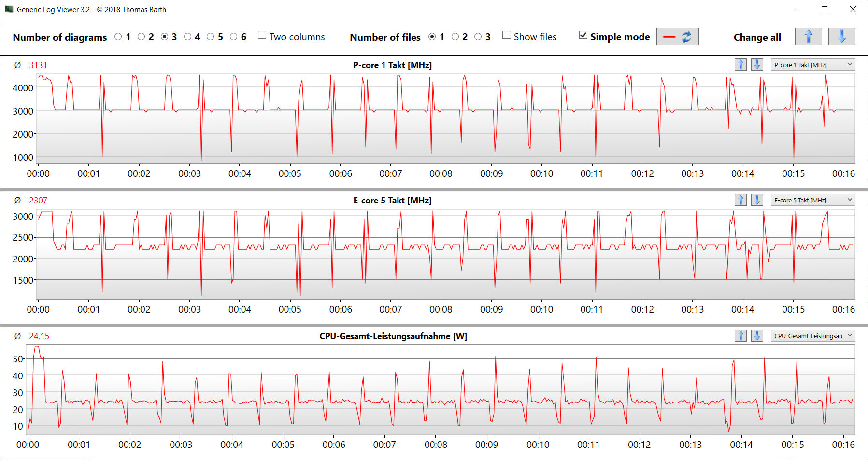Minimize the Generic Log Viewer window
This screenshot has height=460, width=868.
(x=797, y=9)
